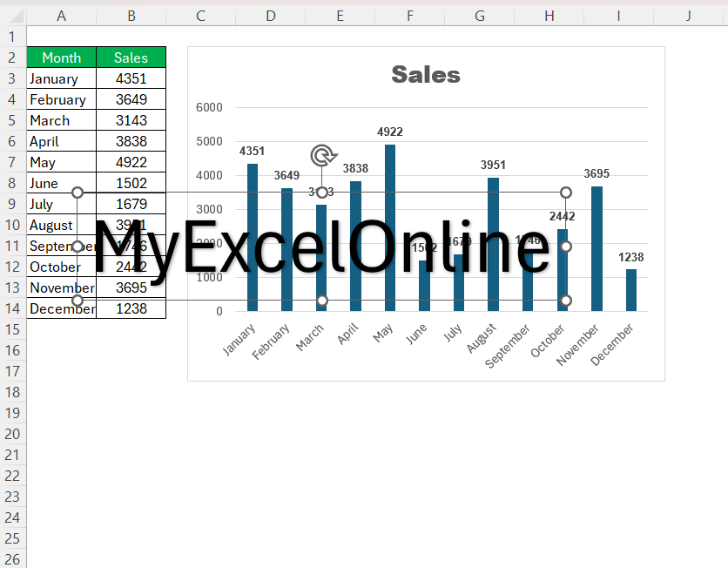
Task: Click the 4922 data label in chart
Action: pos(390,132)
